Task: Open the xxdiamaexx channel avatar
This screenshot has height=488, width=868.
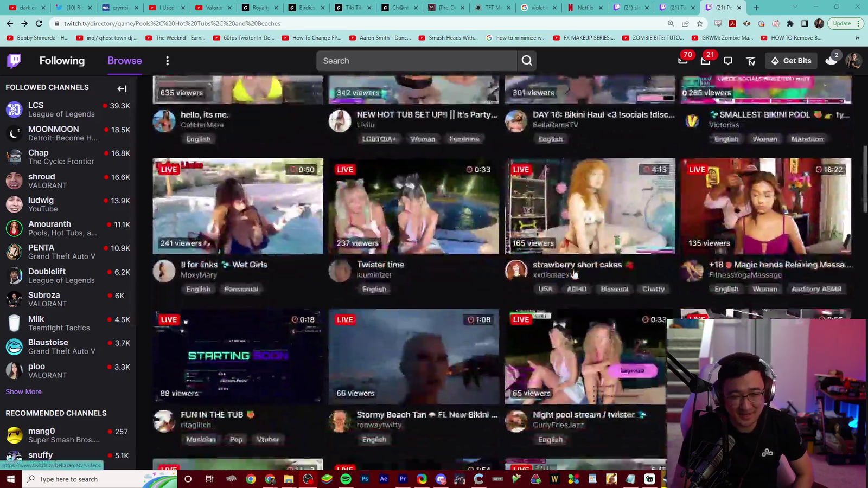Action: [x=516, y=271]
